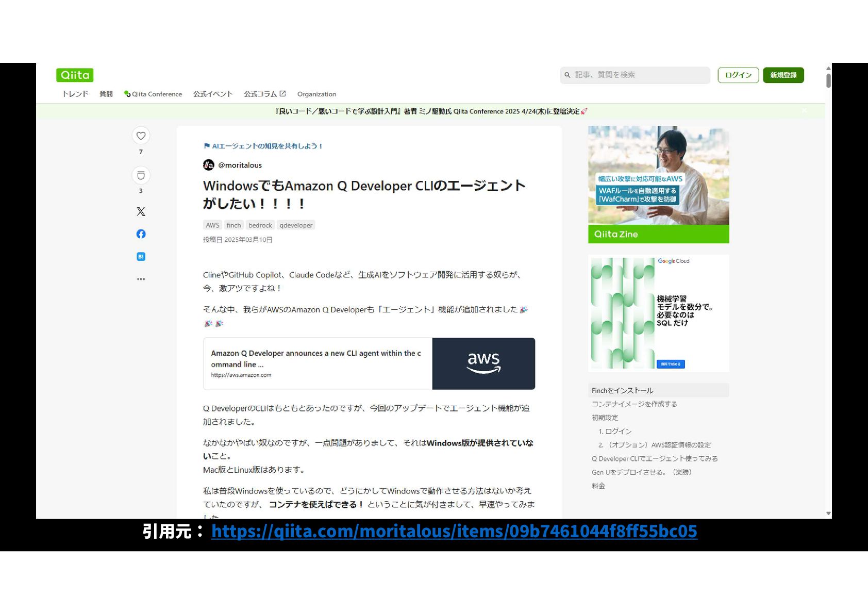Open Qiita Conference tab

[x=153, y=94]
